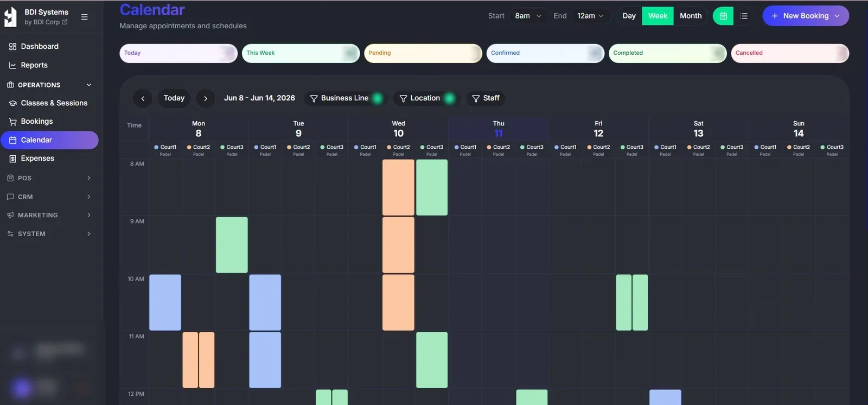
Task: Open Monday Court1 10 AM blue booking
Action: tap(165, 302)
